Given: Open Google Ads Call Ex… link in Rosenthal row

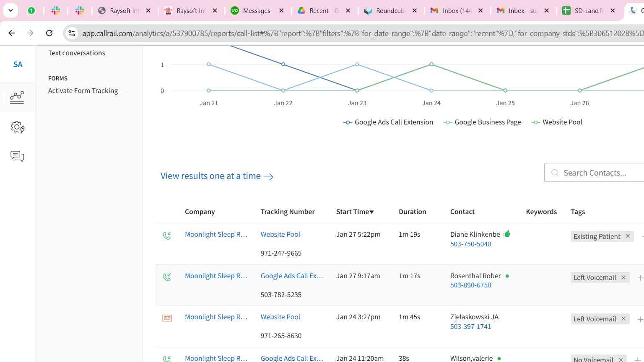Looking at the screenshot, I should tap(292, 276).
